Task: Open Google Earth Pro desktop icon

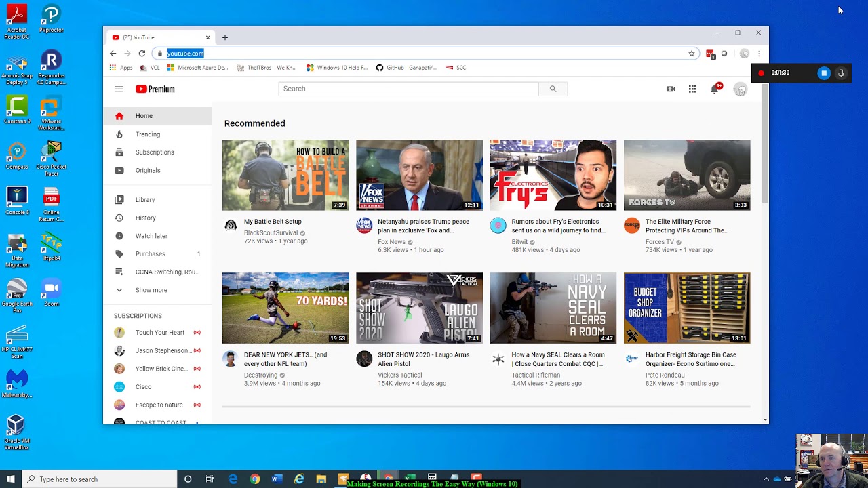Action: [17, 296]
